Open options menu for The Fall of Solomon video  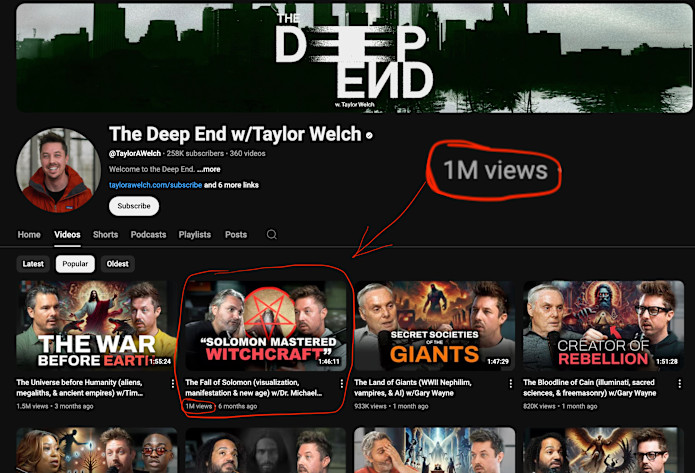coord(342,384)
